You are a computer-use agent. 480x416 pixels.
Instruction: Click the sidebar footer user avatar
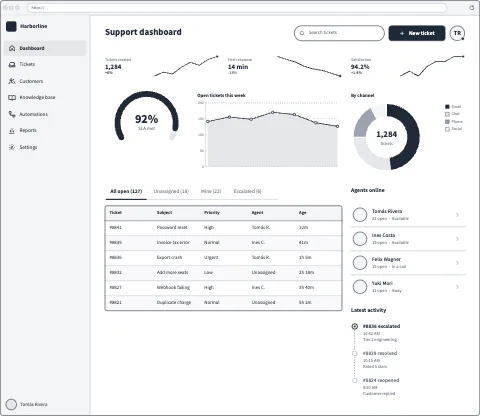click(x=11, y=404)
